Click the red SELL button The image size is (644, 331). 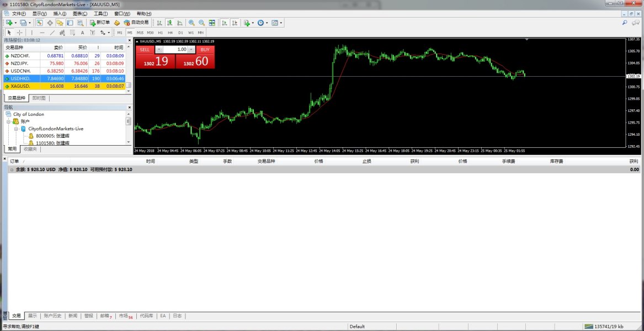[145, 50]
